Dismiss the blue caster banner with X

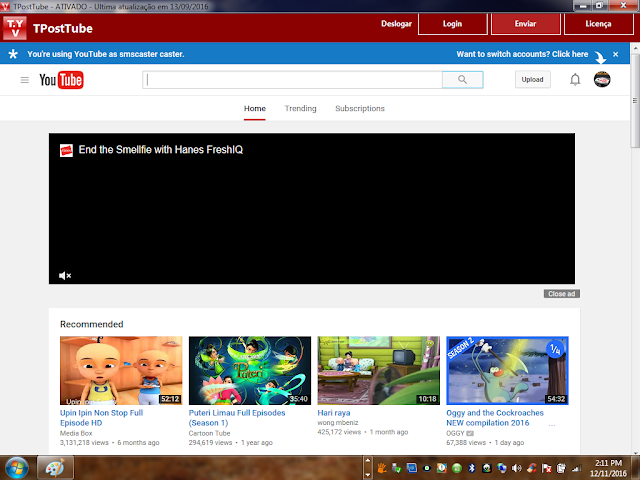tap(616, 54)
